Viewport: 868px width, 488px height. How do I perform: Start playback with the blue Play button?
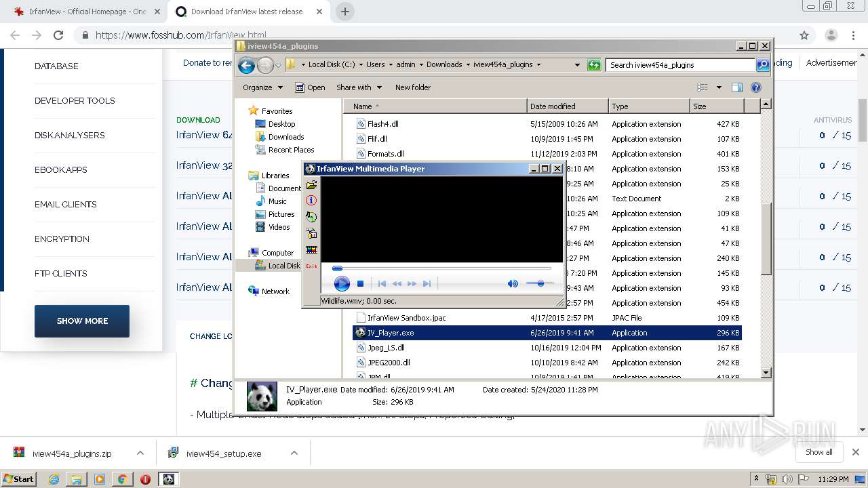coord(342,283)
